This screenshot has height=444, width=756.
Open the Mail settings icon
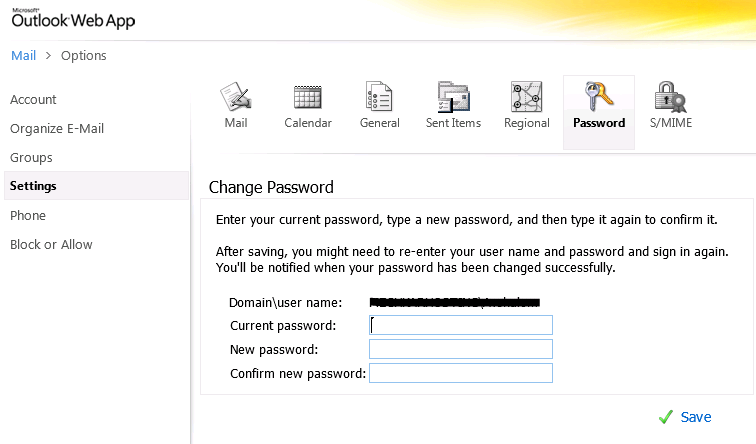point(235,97)
